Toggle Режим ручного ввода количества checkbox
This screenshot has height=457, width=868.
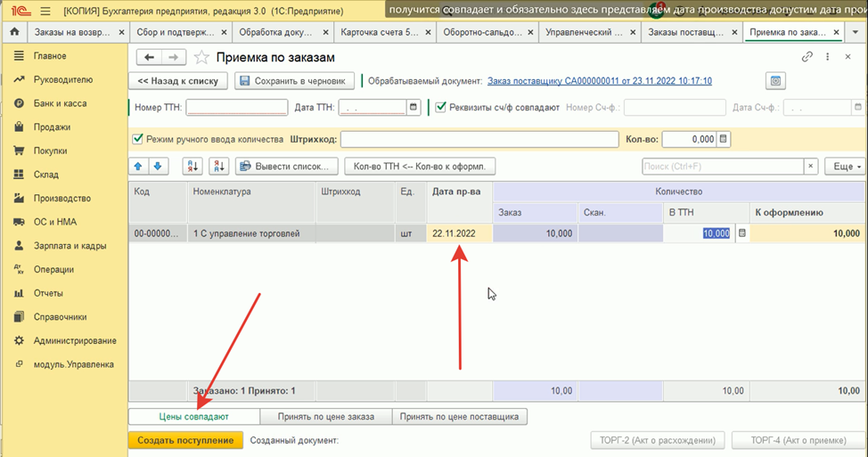138,140
